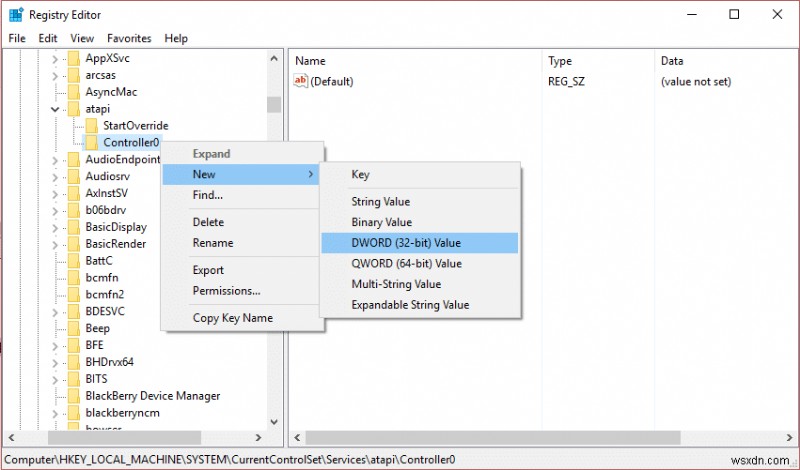Click the StartOverride folder icon

click(x=91, y=126)
